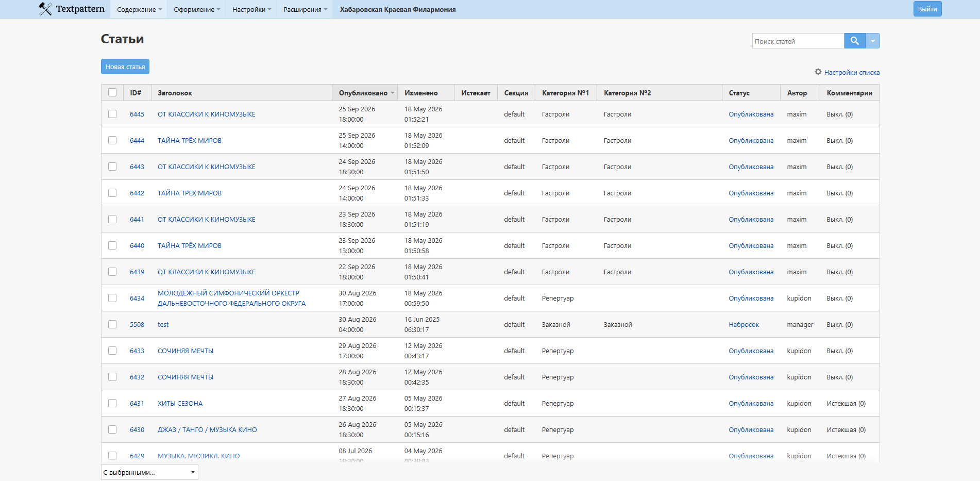Check the box for article 6445
This screenshot has height=481, width=980.
(112, 114)
